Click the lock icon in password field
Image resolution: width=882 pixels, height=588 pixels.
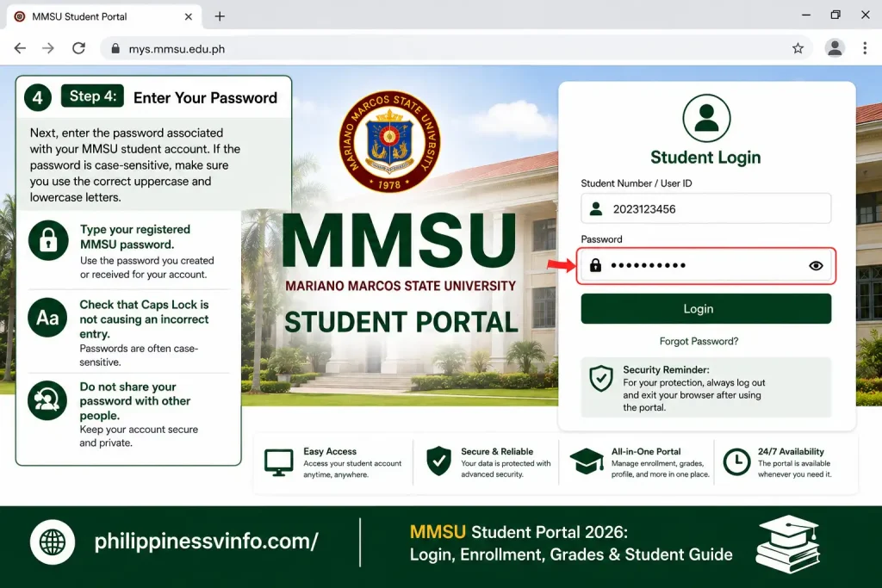(x=595, y=265)
